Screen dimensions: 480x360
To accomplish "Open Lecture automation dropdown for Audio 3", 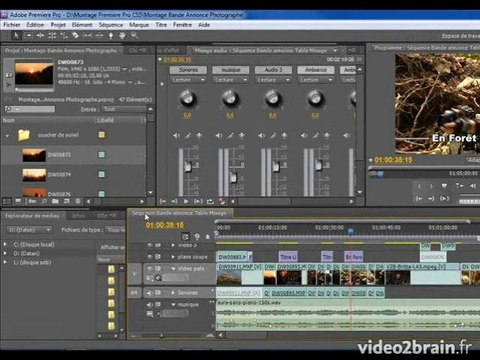I will click(273, 80).
